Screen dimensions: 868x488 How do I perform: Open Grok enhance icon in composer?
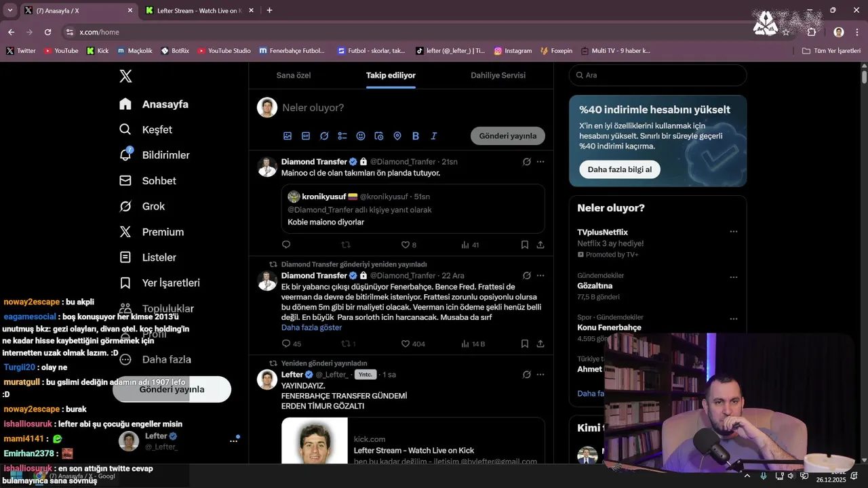tap(324, 136)
